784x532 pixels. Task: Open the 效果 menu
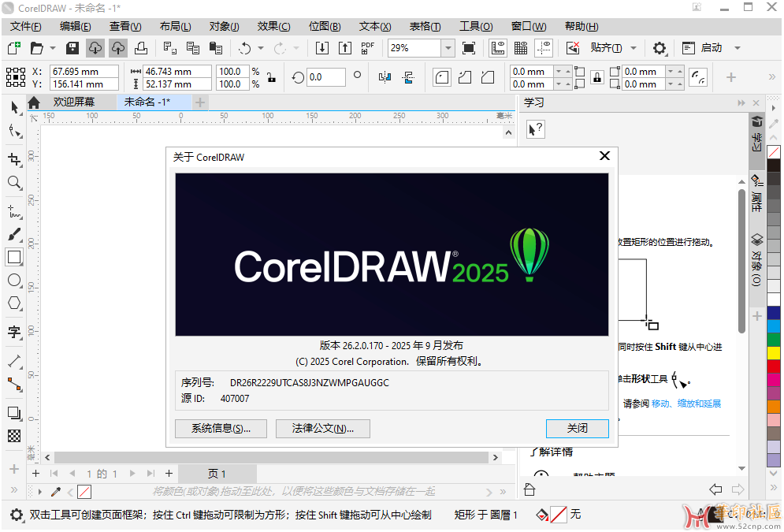[273, 26]
